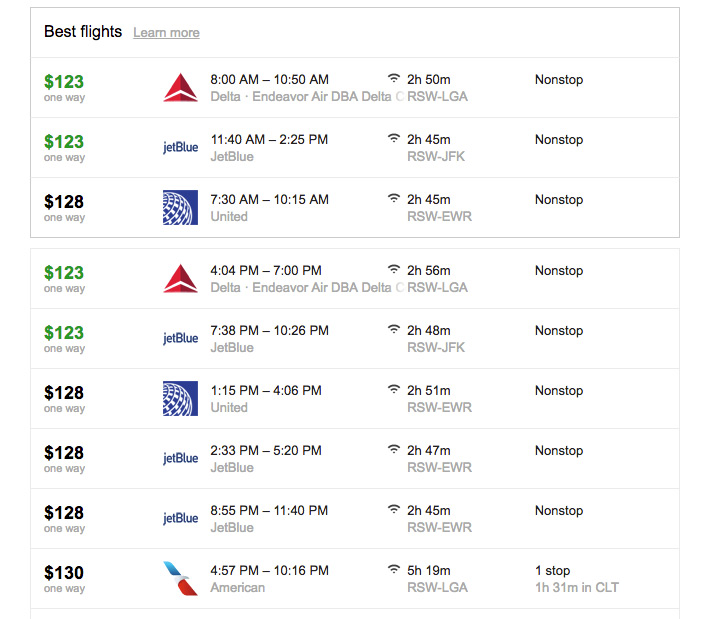This screenshot has width=703, height=619.
Task: Select the $123 price of 8:00 AM Delta flight
Action: pos(64,82)
